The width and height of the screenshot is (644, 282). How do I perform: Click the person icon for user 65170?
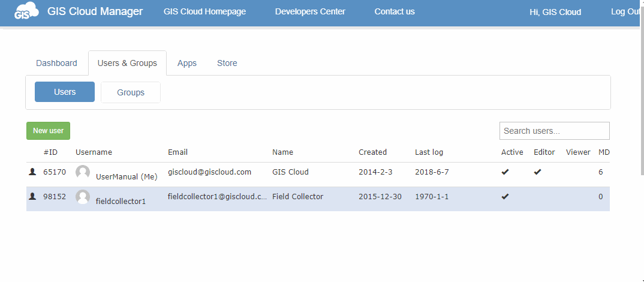tap(32, 172)
